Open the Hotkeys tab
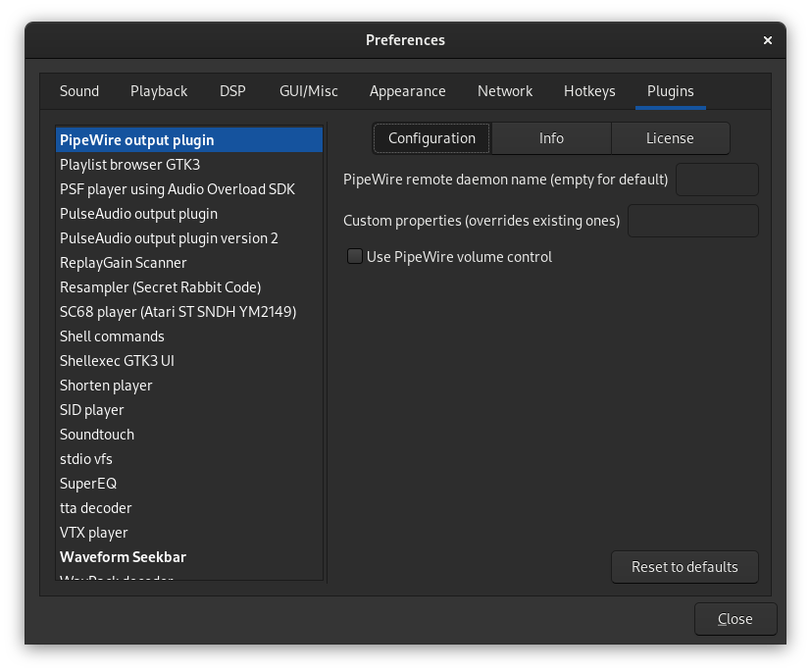The width and height of the screenshot is (811, 672). [589, 91]
